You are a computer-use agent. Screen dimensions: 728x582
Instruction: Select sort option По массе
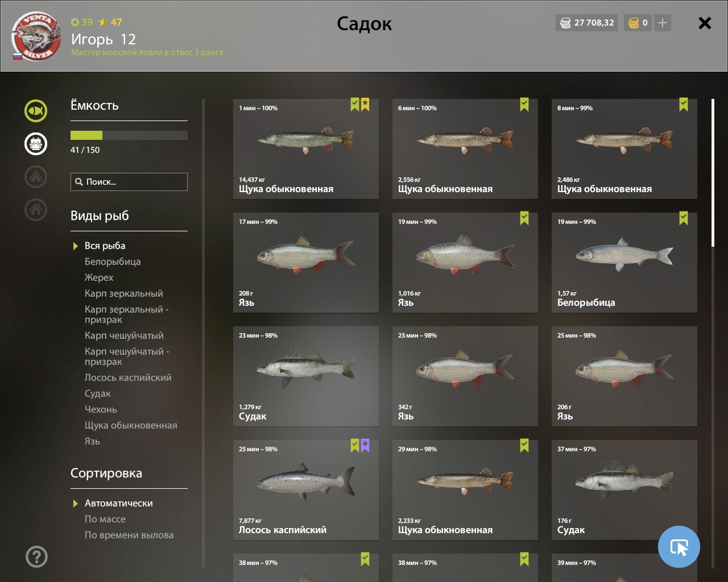(x=105, y=519)
